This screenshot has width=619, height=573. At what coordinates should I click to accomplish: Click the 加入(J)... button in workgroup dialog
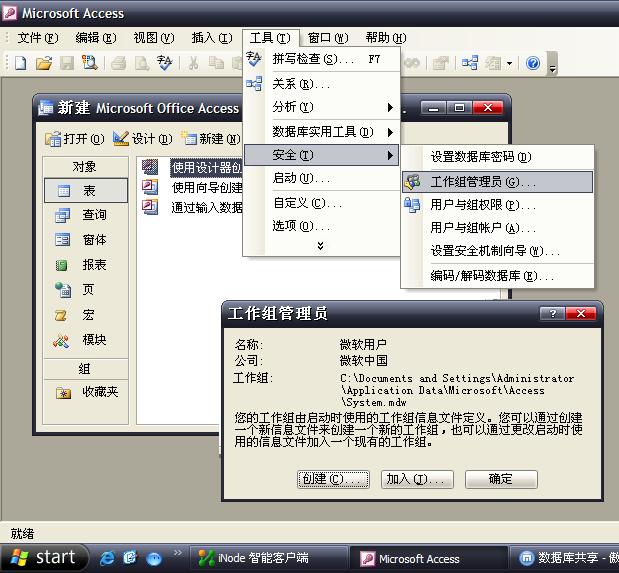click(417, 479)
